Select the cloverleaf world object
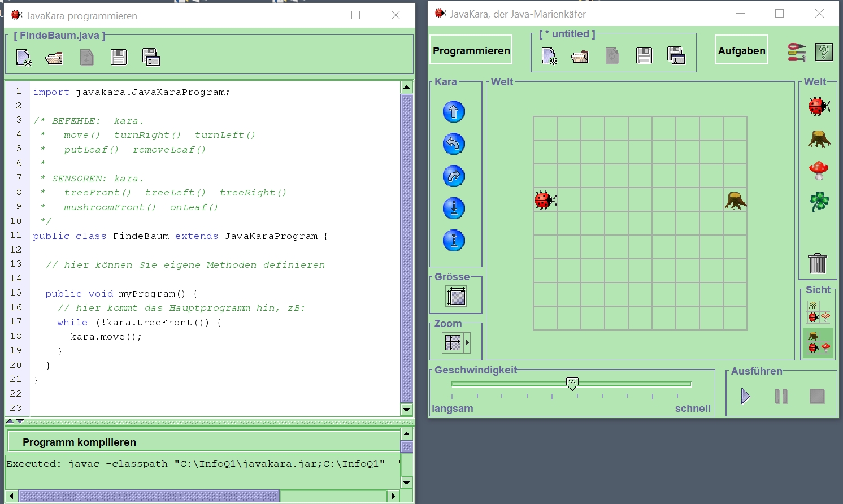843x504 pixels. (x=819, y=202)
